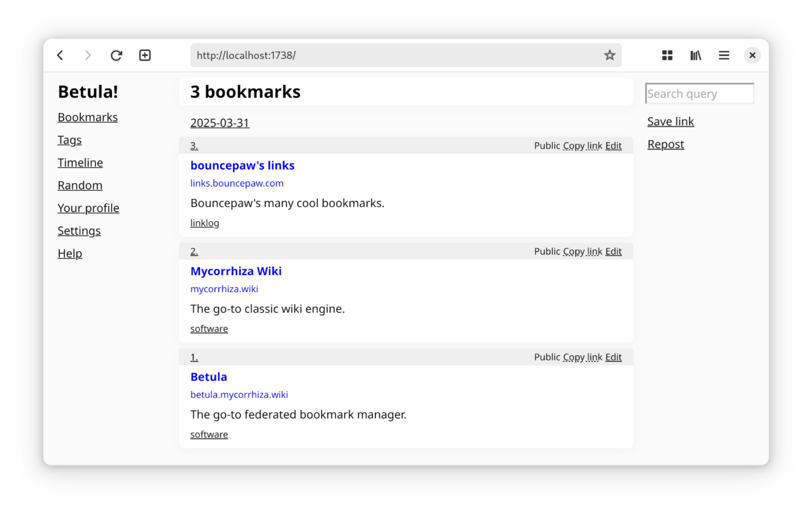Open the tab overview grid icon

pos(667,55)
